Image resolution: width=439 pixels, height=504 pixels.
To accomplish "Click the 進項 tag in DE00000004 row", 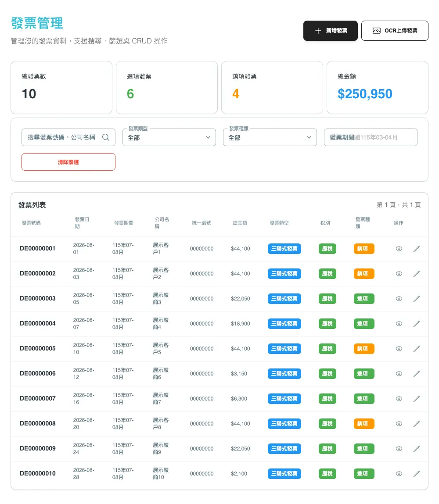I will (x=364, y=324).
